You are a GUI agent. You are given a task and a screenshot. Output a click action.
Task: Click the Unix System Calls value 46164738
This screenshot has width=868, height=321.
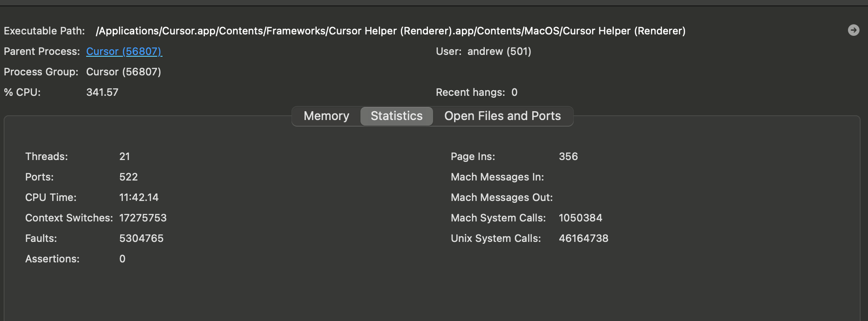click(583, 238)
